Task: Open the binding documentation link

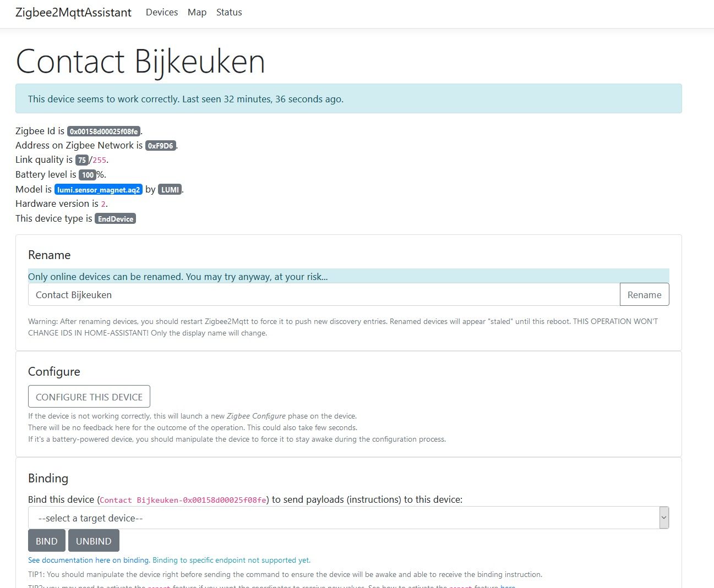Action: coord(89,560)
